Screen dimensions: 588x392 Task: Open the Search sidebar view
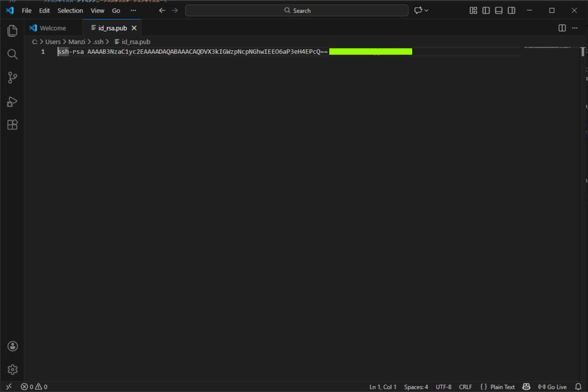12,54
